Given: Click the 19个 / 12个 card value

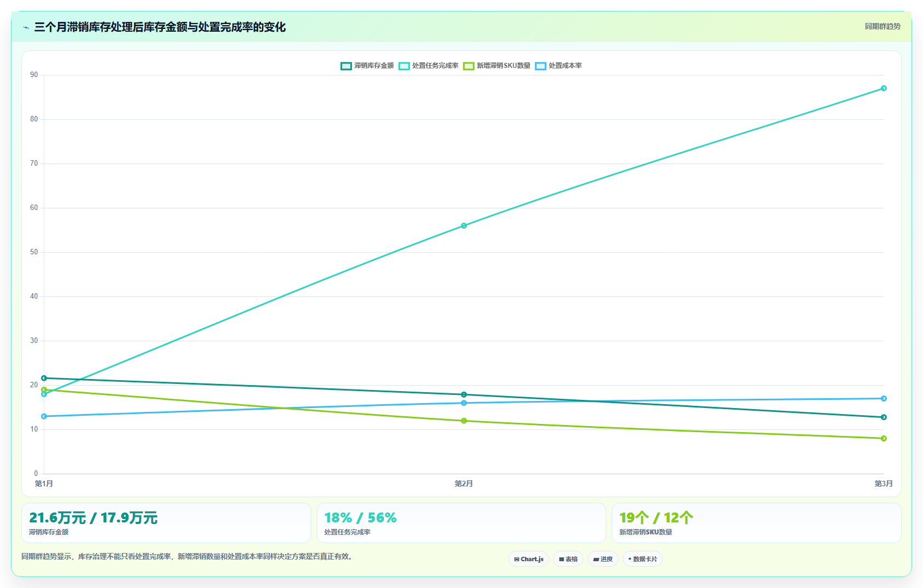Looking at the screenshot, I should tap(656, 517).
